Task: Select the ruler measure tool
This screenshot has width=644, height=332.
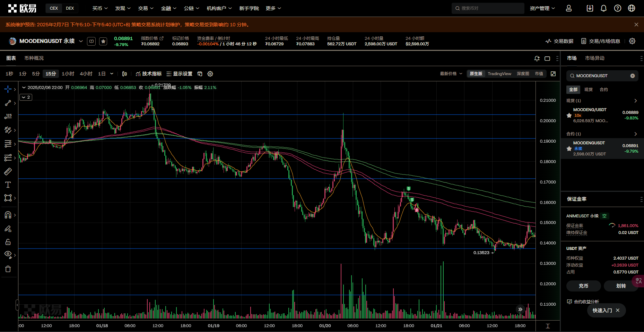Action: (x=8, y=171)
